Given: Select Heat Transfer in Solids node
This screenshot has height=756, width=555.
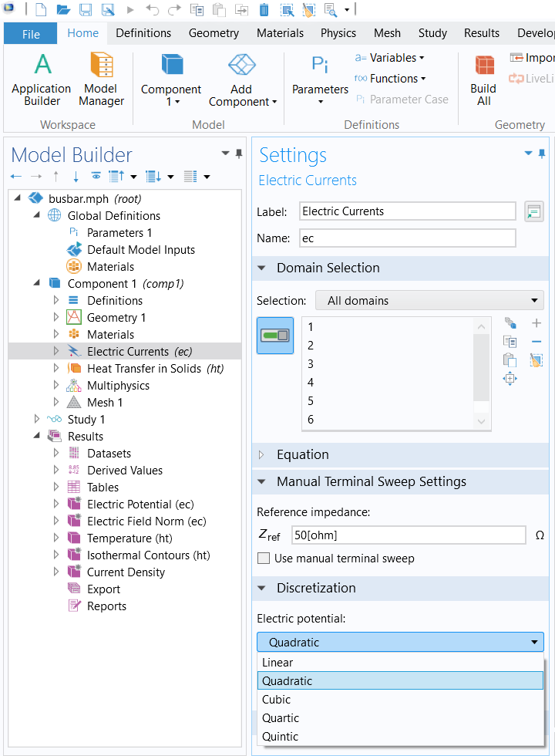Looking at the screenshot, I should pyautogui.click(x=154, y=369).
